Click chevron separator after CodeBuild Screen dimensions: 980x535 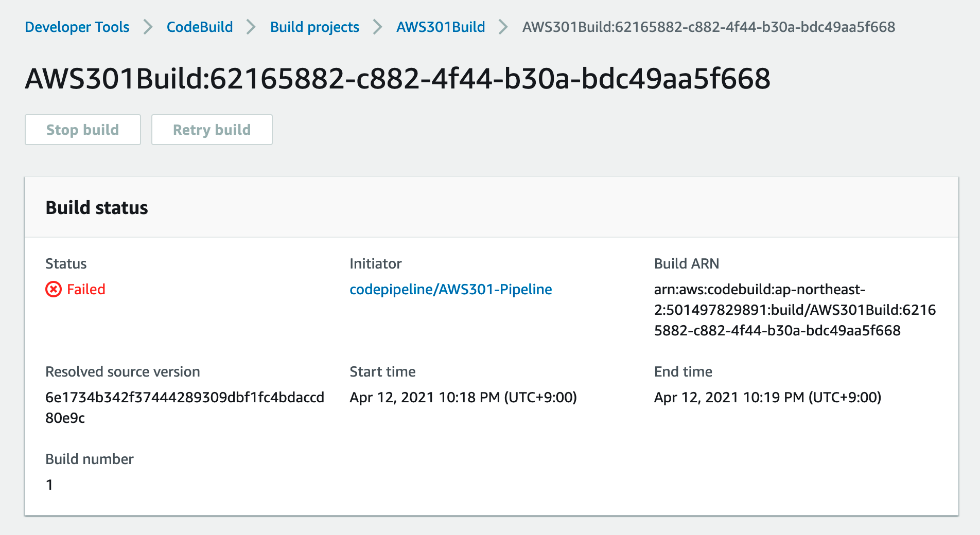click(x=251, y=27)
